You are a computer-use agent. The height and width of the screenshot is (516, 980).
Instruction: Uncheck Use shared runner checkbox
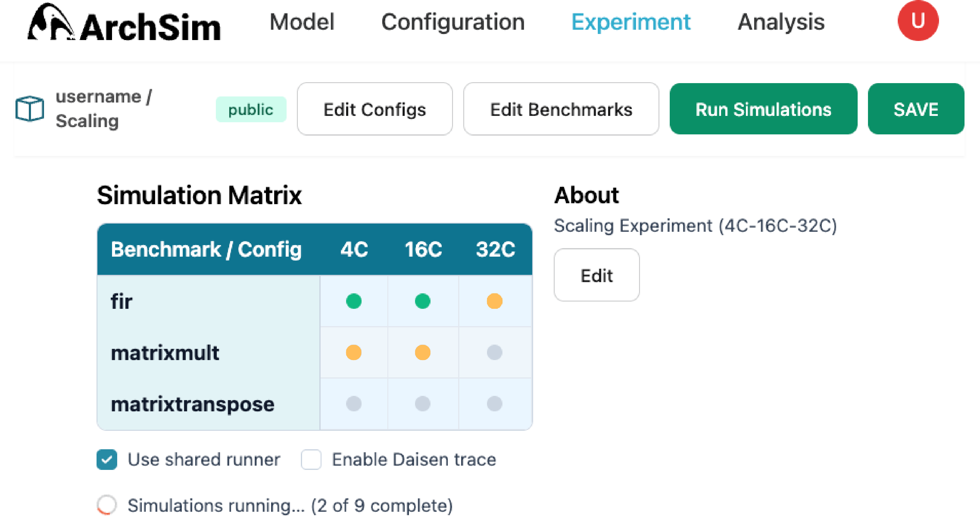pos(107,459)
